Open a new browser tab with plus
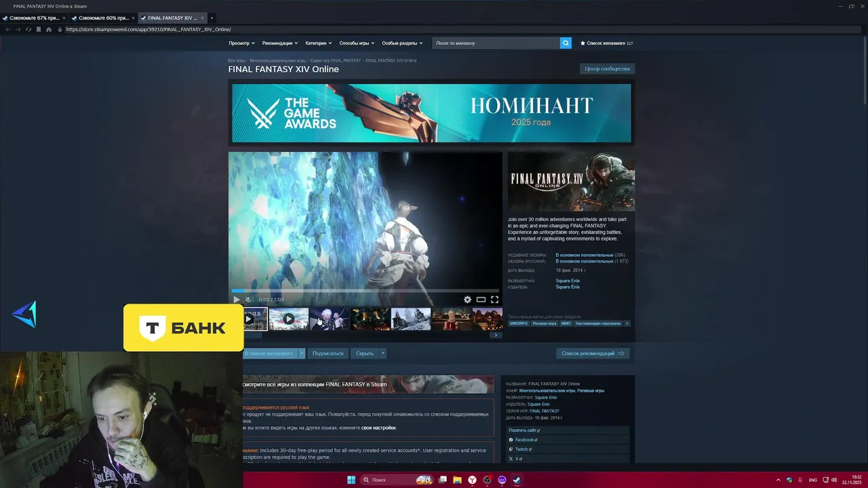 pos(212,18)
